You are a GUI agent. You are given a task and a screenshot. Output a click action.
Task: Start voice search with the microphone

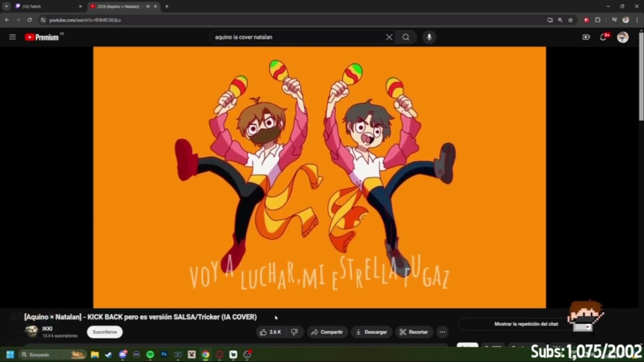coord(429,37)
